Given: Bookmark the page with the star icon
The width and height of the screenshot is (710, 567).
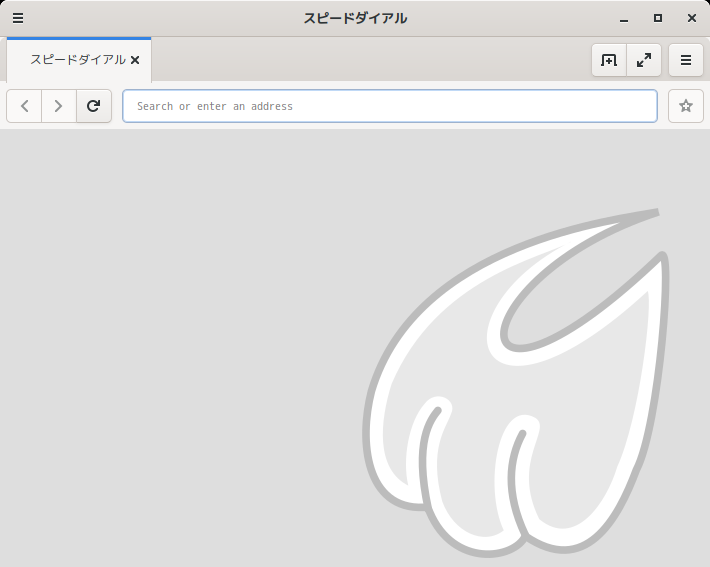Looking at the screenshot, I should point(686,106).
